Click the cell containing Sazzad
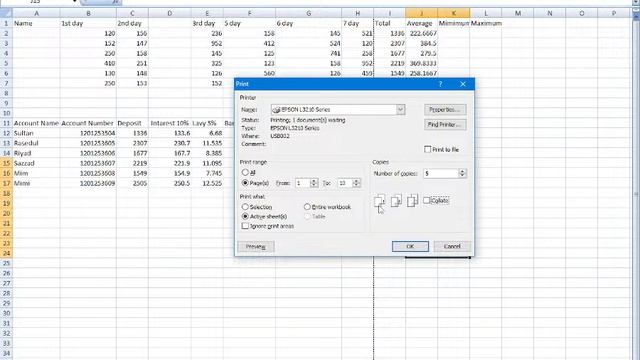The width and height of the screenshot is (640, 360). pos(36,163)
